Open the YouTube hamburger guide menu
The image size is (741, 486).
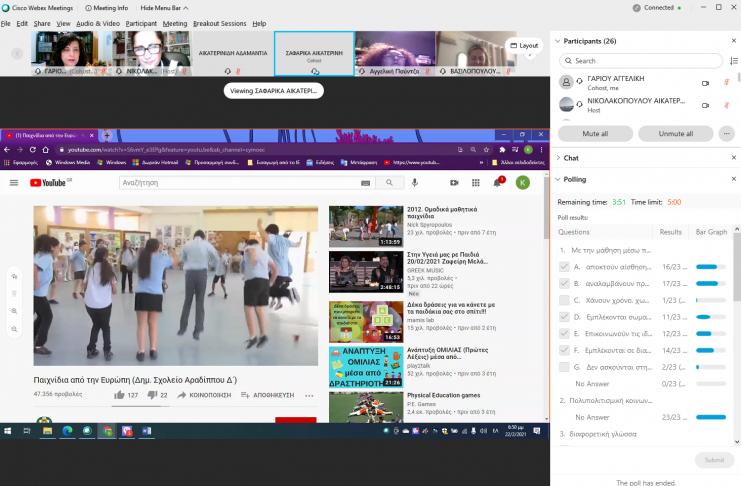(14, 183)
